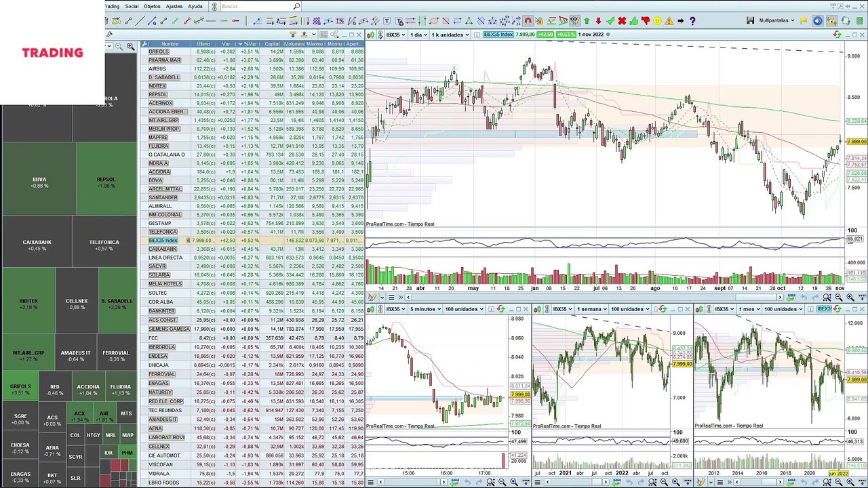Select the magnet snap tool
Screen dimensions: 868x488
tap(528, 21)
